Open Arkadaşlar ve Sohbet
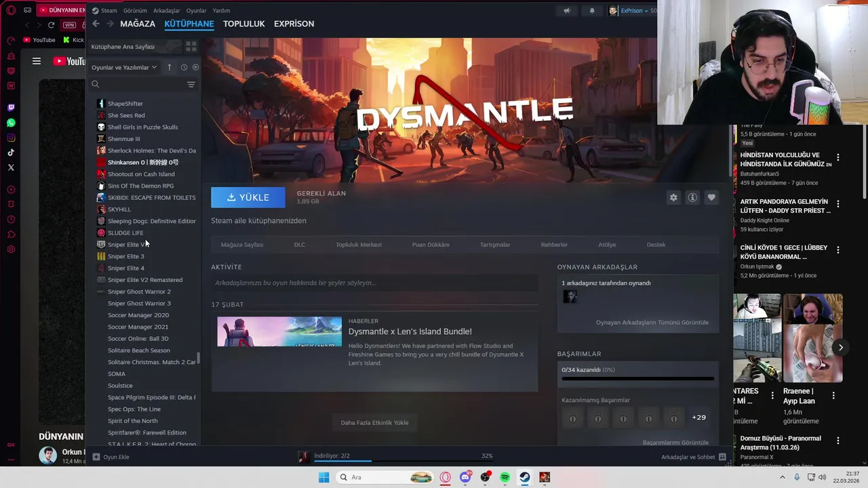 tap(694, 457)
